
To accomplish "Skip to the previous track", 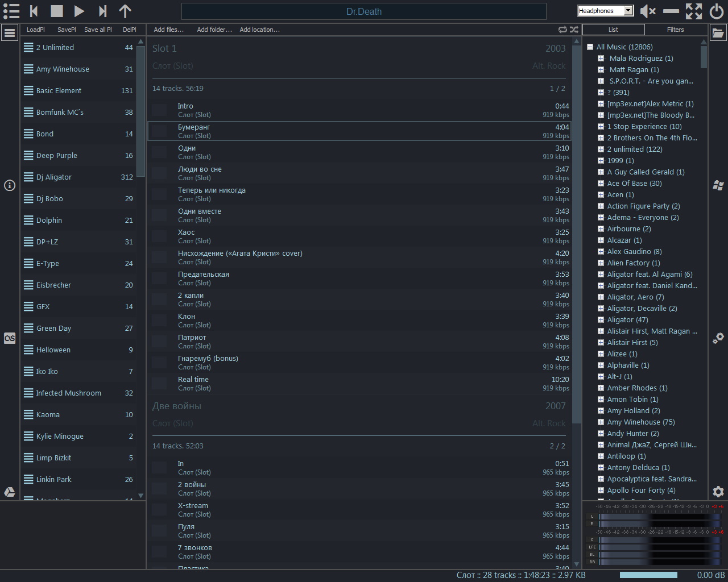I will (34, 11).
